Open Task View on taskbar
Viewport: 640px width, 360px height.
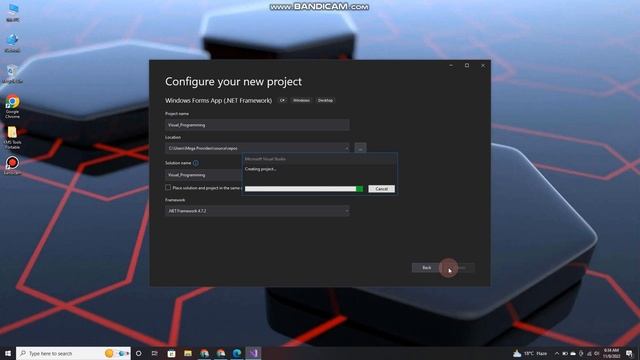155,353
